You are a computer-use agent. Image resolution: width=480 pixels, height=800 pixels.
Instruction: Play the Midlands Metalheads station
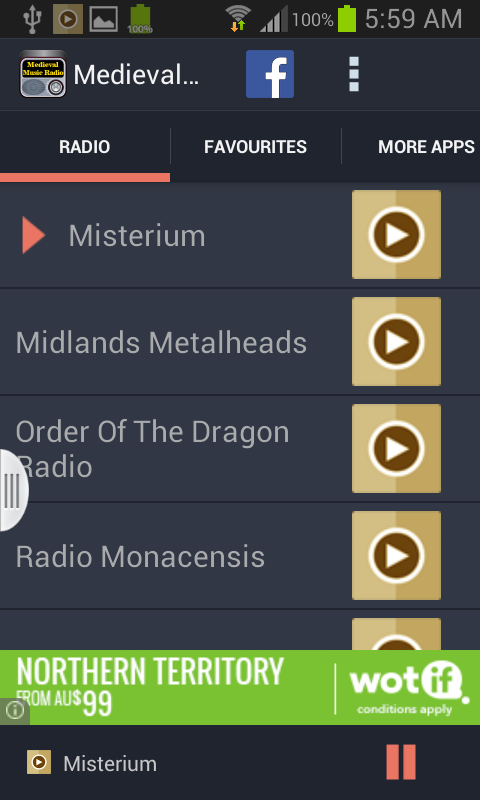396,341
